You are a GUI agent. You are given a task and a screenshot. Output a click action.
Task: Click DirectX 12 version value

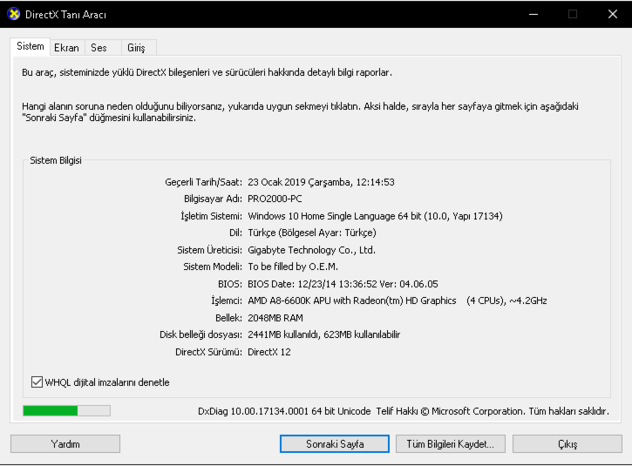[269, 352]
